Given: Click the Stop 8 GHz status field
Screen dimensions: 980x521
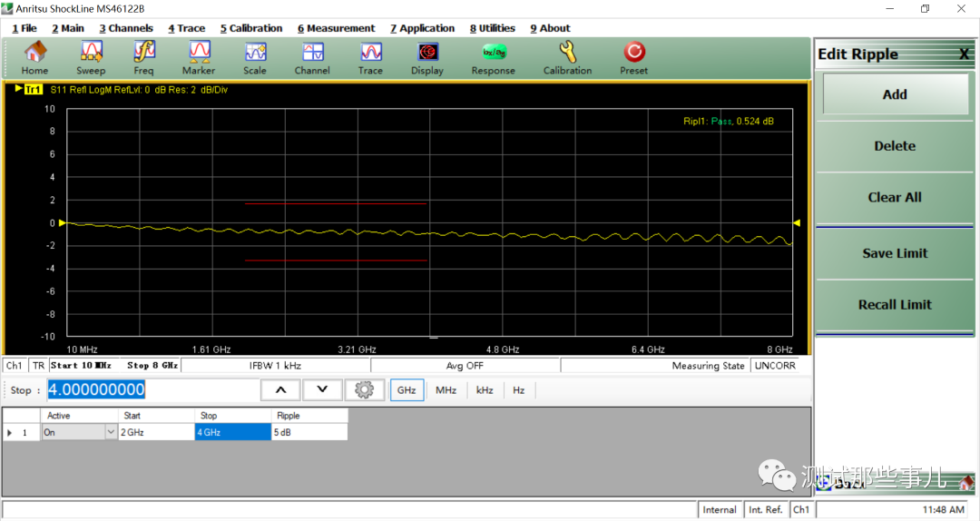Looking at the screenshot, I should (x=152, y=365).
